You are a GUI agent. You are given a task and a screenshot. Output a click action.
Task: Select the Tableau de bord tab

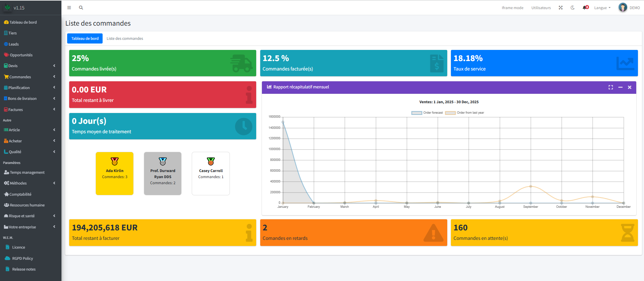click(85, 38)
